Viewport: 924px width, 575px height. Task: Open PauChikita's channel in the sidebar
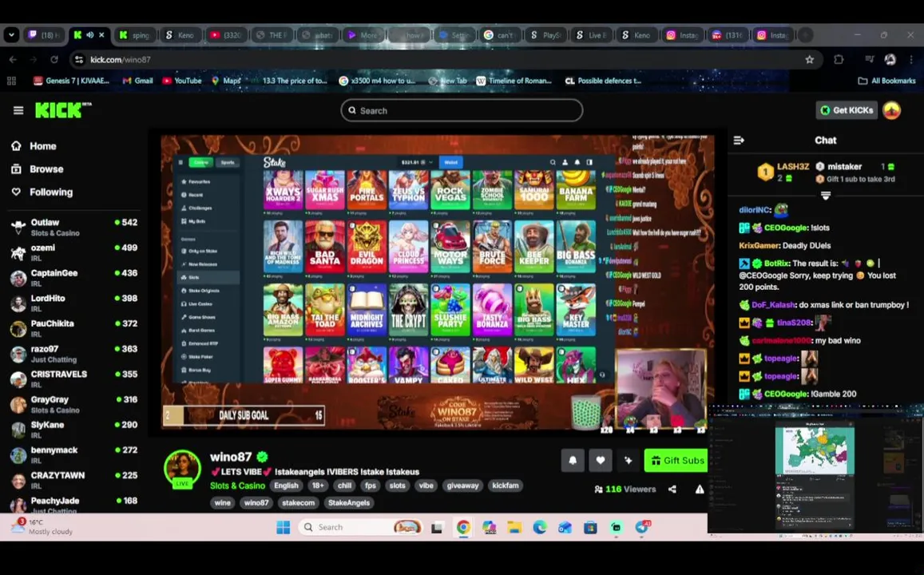(x=73, y=328)
